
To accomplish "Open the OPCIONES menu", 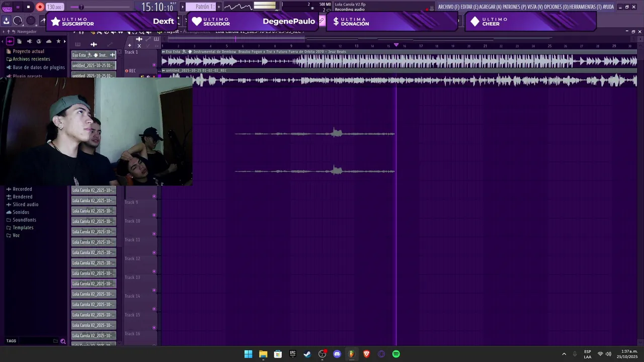I will click(x=556, y=7).
